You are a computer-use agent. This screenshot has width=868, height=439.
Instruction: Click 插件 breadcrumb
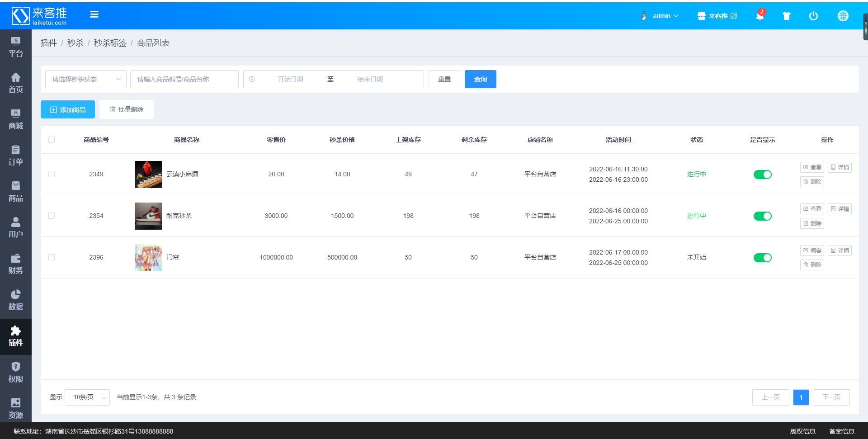[x=49, y=43]
